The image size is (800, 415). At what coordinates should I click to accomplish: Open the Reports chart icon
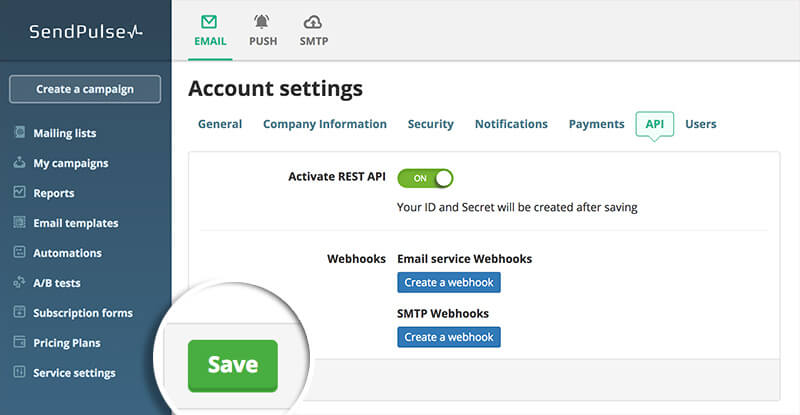coord(19,192)
